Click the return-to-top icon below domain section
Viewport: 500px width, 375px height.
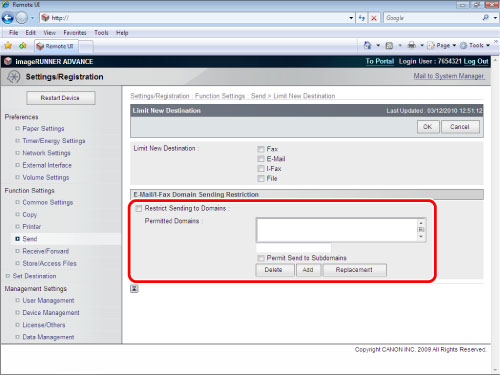pos(134,289)
